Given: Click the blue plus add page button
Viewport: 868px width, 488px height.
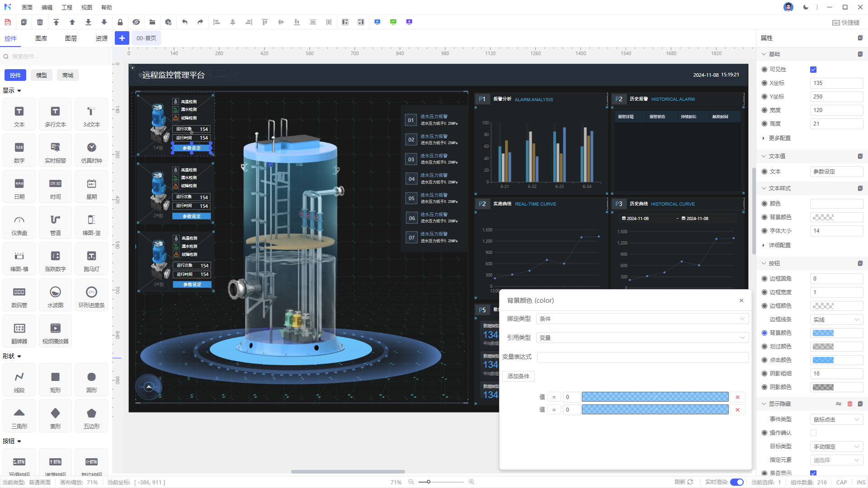Looking at the screenshot, I should [x=122, y=38].
